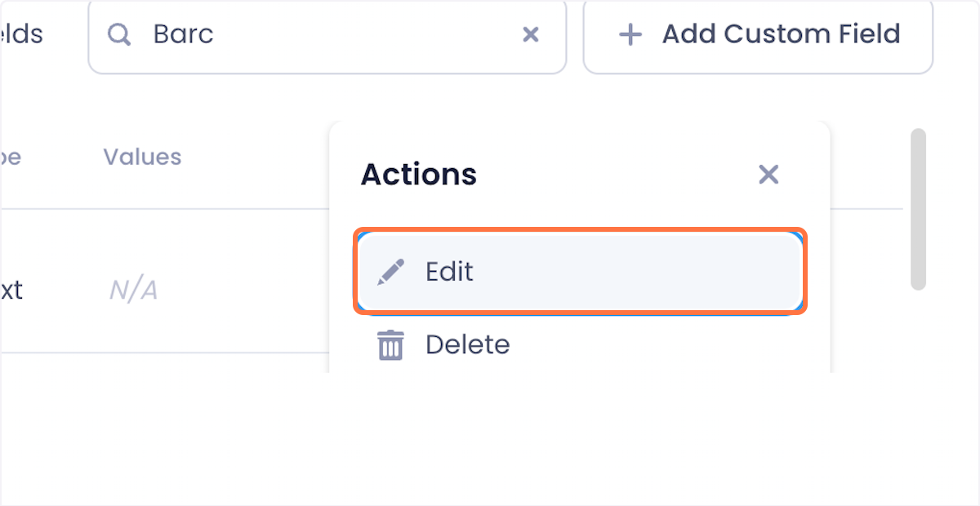Click the partially visible Fields label
980x506 pixels.
tap(21, 34)
